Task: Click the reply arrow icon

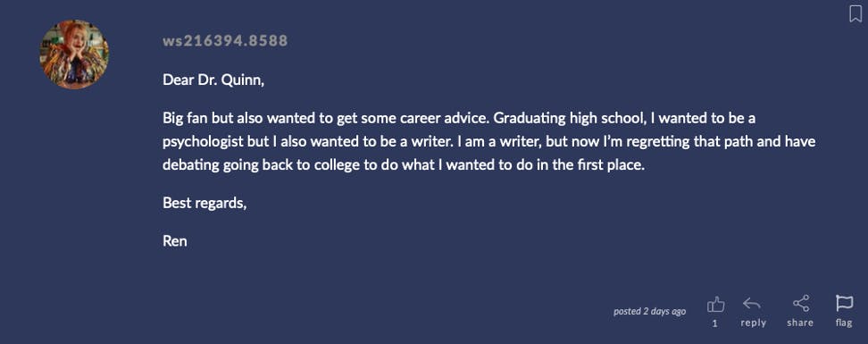Action: point(752,304)
